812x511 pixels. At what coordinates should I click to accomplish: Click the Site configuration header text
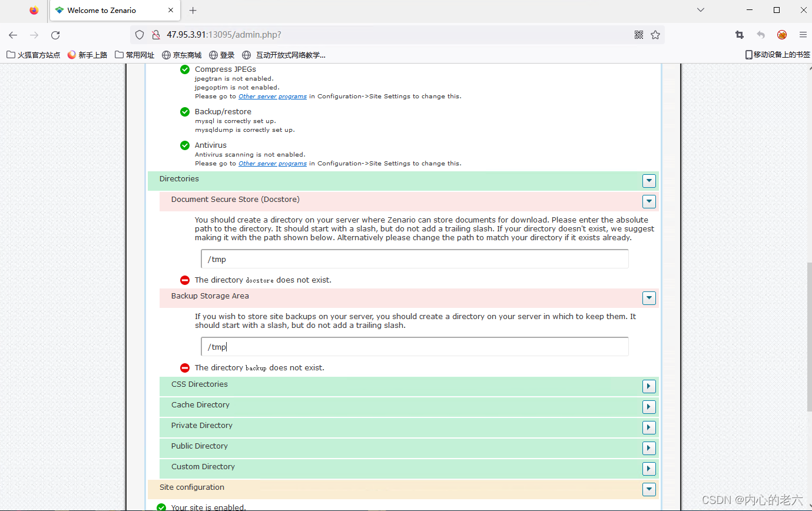[192, 487]
